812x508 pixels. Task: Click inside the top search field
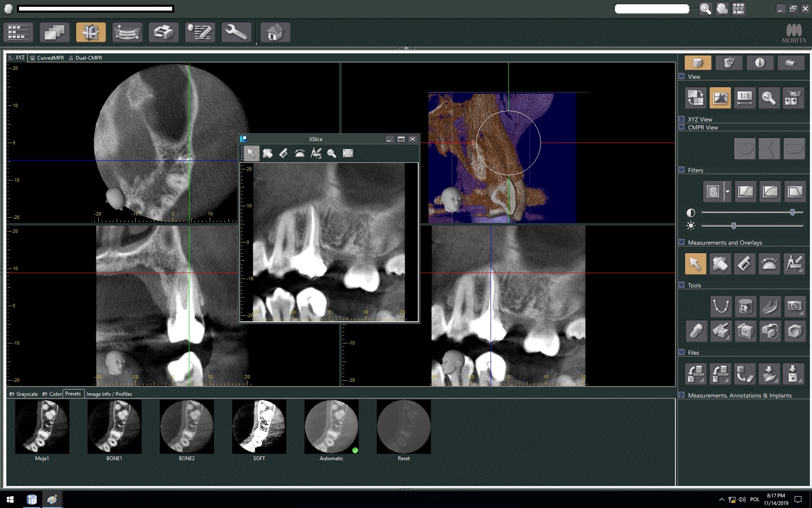(652, 9)
